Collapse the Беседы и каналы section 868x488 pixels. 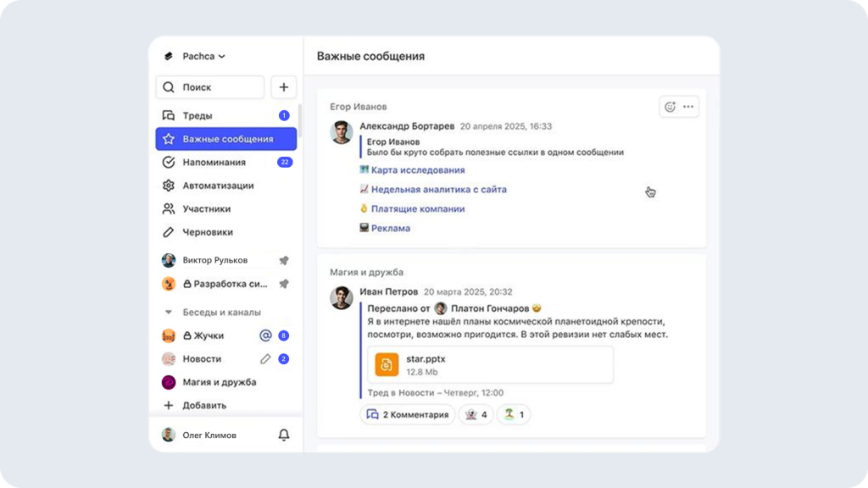[170, 312]
